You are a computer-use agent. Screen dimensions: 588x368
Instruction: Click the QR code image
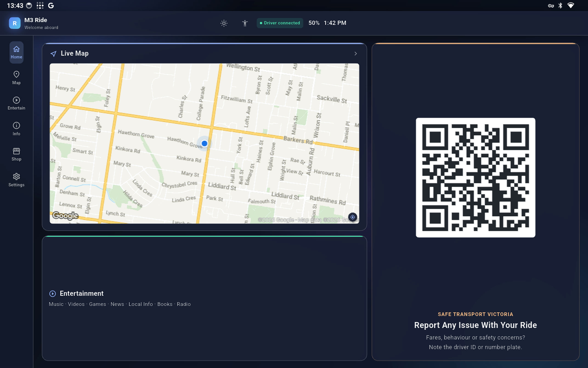tap(475, 177)
